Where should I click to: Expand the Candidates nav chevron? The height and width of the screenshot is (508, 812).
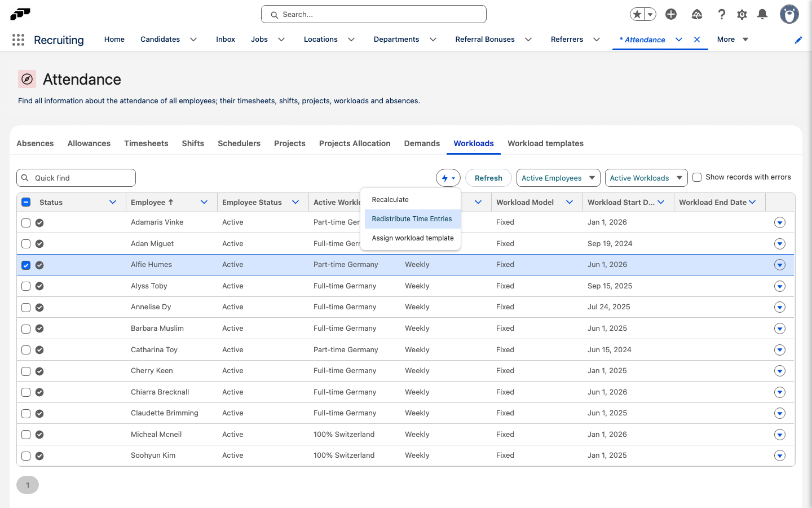(x=193, y=40)
